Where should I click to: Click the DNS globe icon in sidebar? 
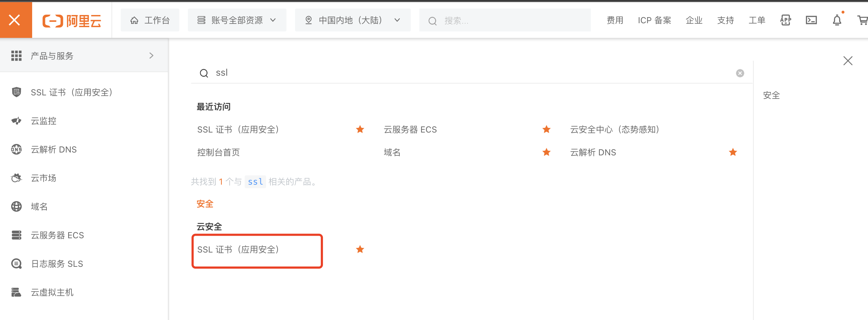[16, 150]
